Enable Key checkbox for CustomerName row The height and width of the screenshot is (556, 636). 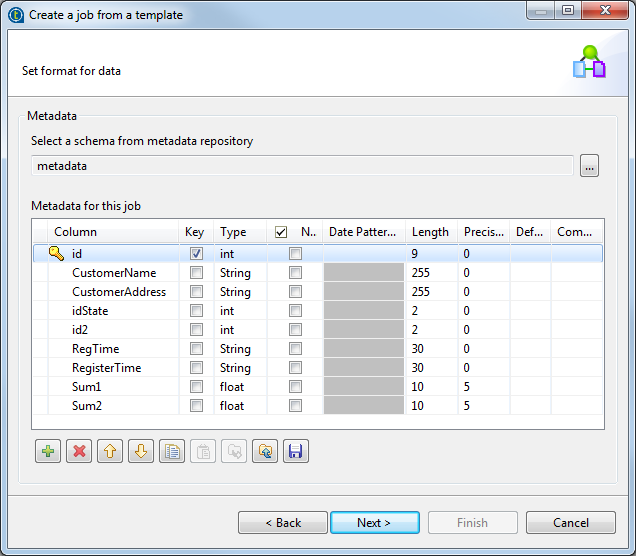point(196,273)
